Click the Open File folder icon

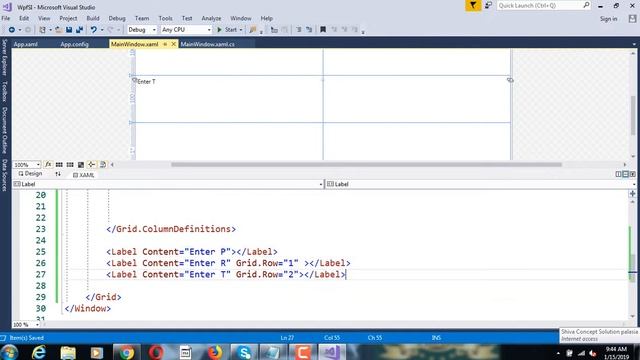59,30
